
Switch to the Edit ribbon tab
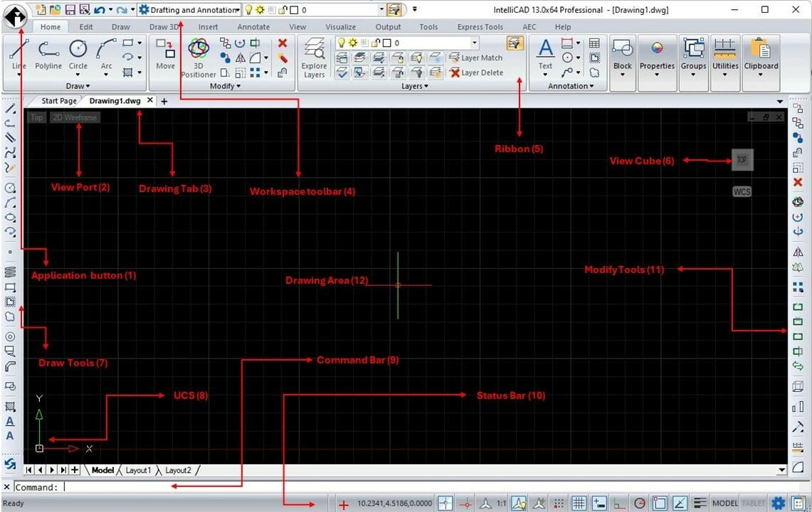pos(86,26)
